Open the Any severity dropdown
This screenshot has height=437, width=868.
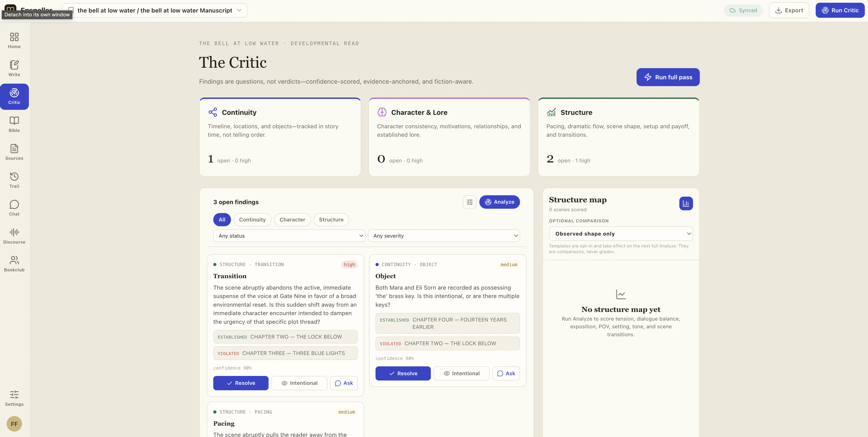[444, 236]
